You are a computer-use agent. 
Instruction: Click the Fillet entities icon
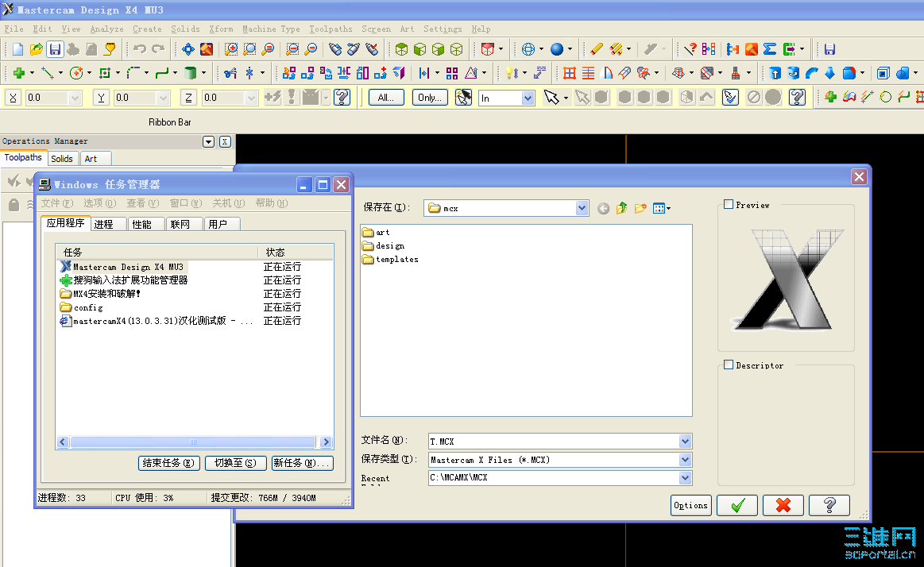(x=133, y=73)
